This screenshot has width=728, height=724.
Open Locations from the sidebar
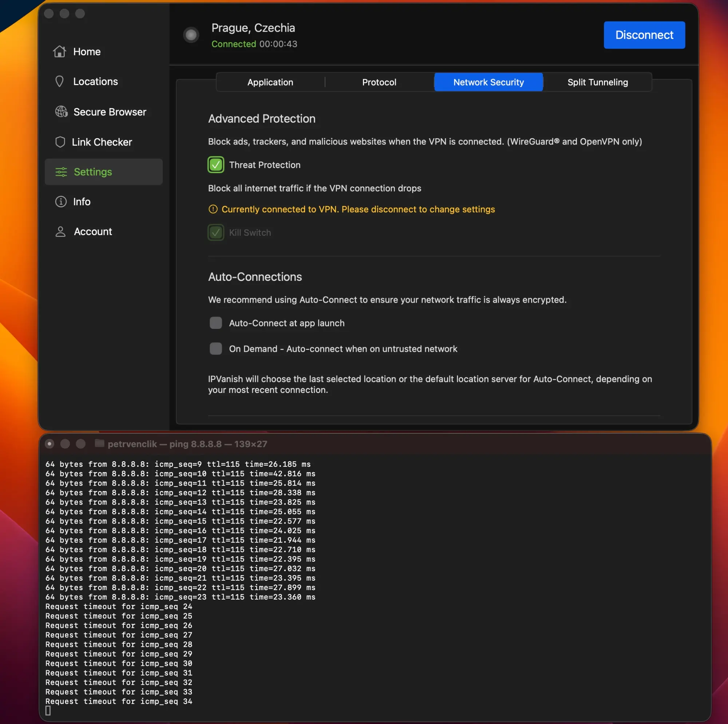pyautogui.click(x=95, y=81)
